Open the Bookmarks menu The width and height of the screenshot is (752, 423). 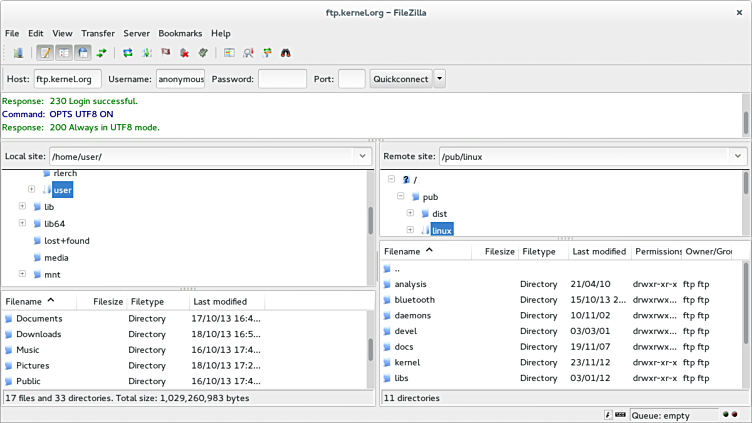[x=179, y=33]
